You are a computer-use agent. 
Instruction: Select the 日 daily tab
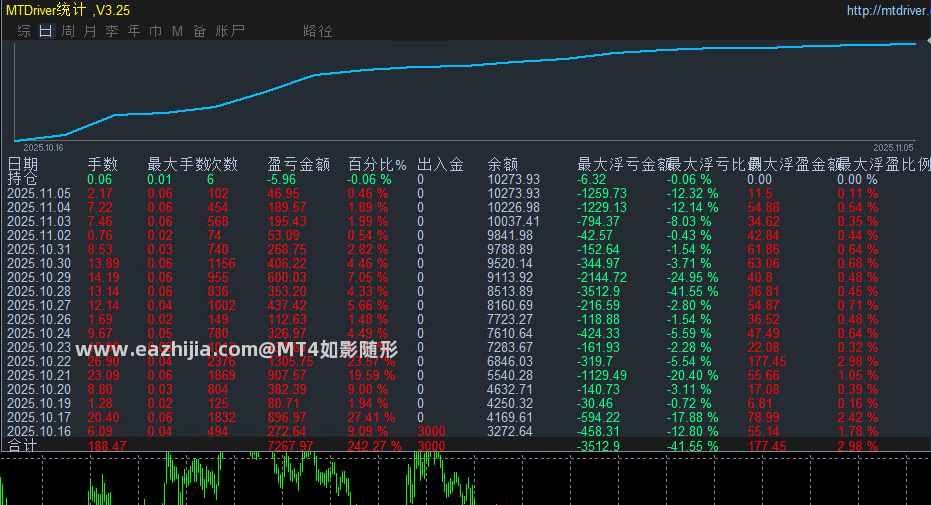click(46, 31)
